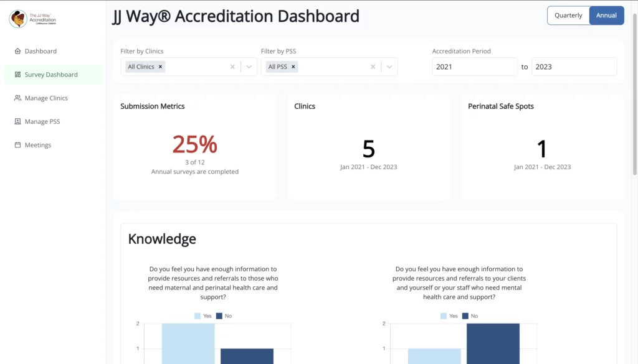Click the Clinics card title
The width and height of the screenshot is (638, 364).
[x=305, y=106]
